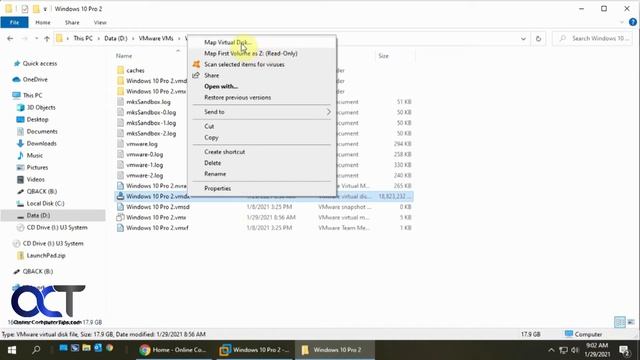Image resolution: width=640 pixels, height=360 pixels.
Task: Switch to the Home ribbon tab
Action: point(43,22)
